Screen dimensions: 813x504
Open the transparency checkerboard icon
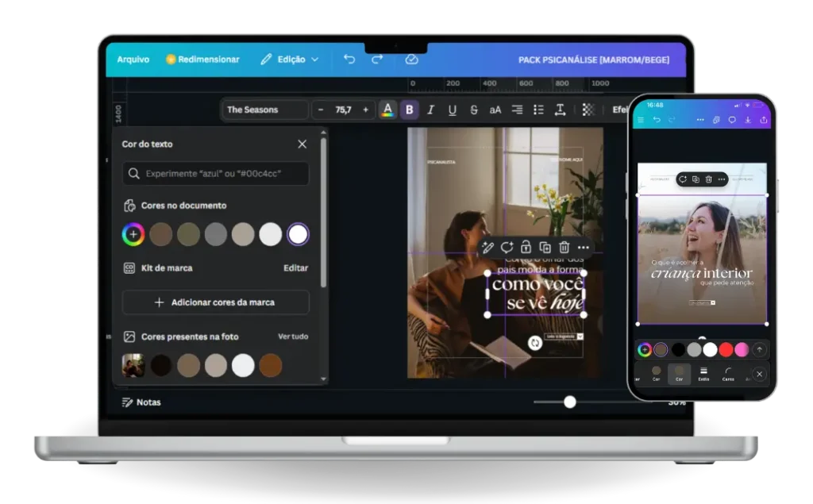588,110
